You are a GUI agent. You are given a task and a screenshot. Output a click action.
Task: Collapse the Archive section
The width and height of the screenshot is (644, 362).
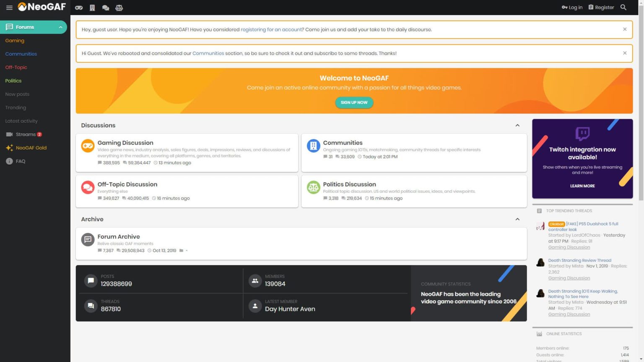[517, 219]
